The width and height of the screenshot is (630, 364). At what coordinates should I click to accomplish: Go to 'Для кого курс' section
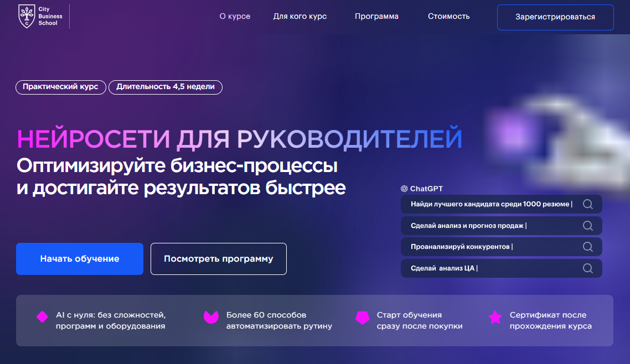pos(299,17)
